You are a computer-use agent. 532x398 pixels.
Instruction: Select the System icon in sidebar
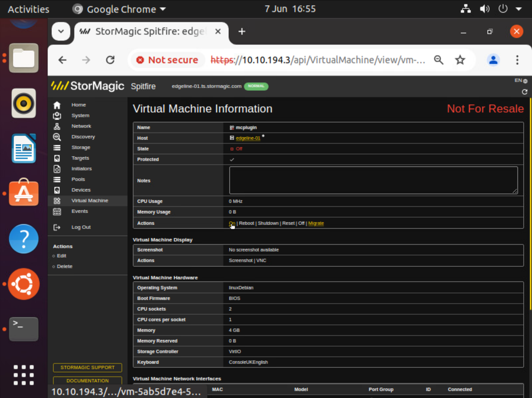[57, 116]
